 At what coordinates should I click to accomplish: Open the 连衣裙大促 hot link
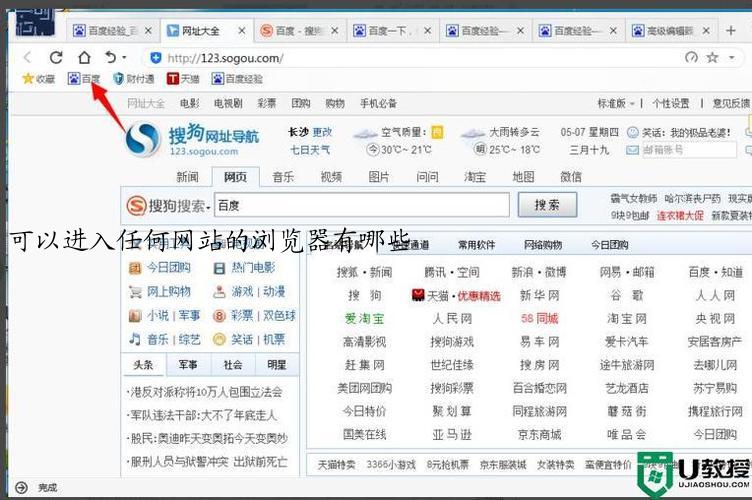[680, 216]
